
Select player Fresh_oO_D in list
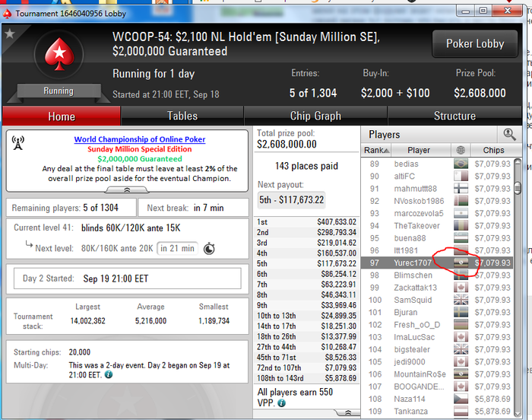point(437,325)
